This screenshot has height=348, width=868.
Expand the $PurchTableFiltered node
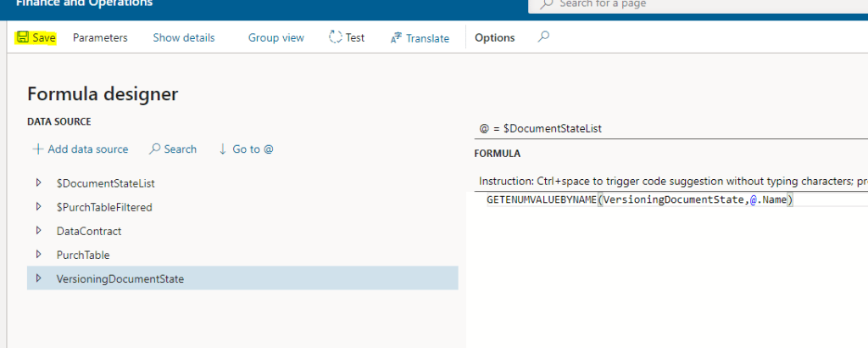coord(38,206)
